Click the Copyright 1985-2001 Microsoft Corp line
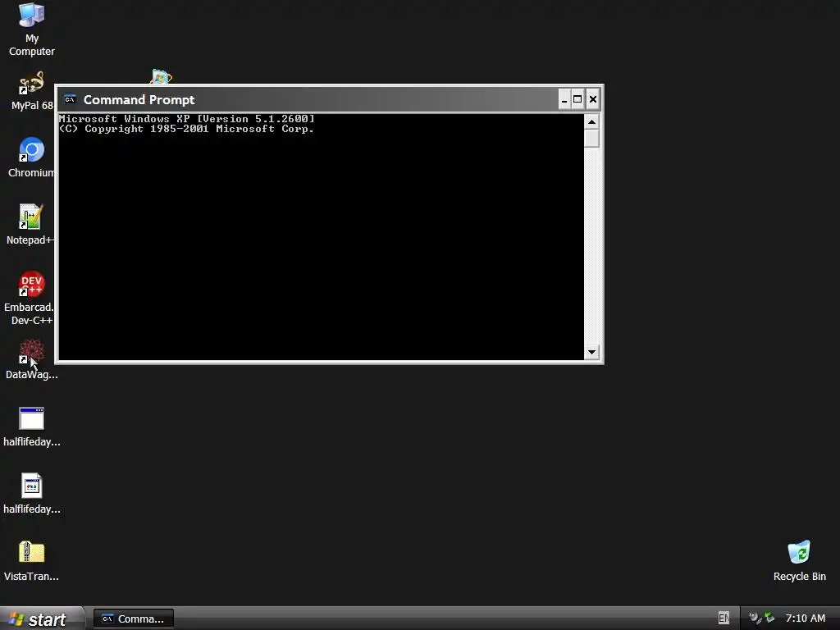The image size is (840, 630). point(186,129)
